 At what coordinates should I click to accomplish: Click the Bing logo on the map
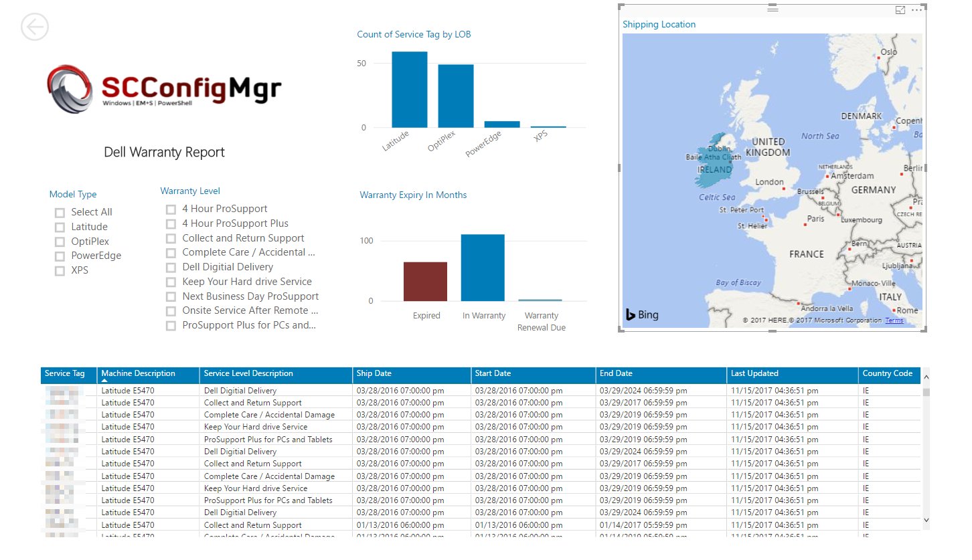[642, 314]
